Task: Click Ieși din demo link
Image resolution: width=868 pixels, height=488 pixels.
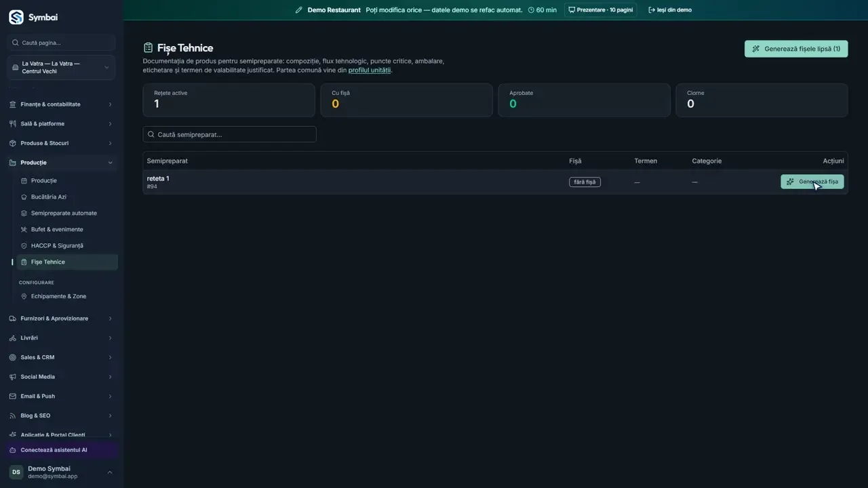Action: [670, 10]
